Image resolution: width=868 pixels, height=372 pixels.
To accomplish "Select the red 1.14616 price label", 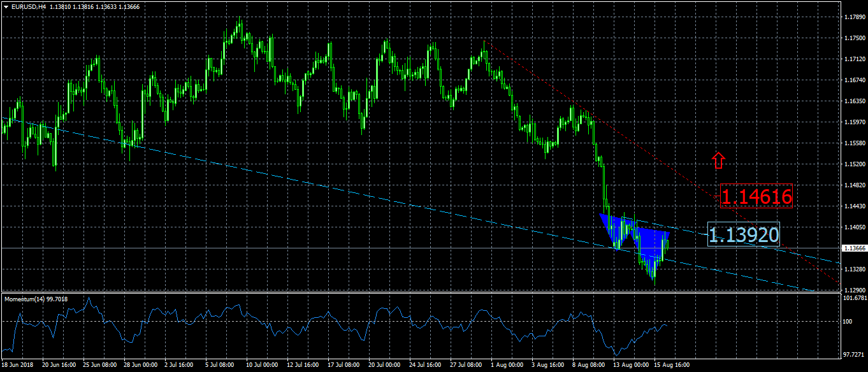I will (756, 197).
